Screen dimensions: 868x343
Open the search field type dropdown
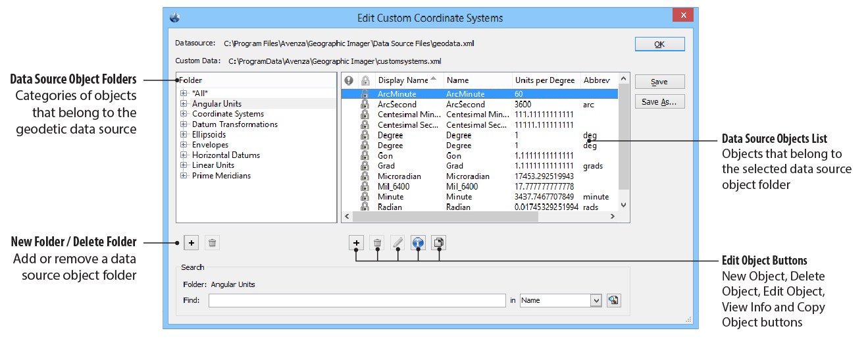[x=596, y=300]
